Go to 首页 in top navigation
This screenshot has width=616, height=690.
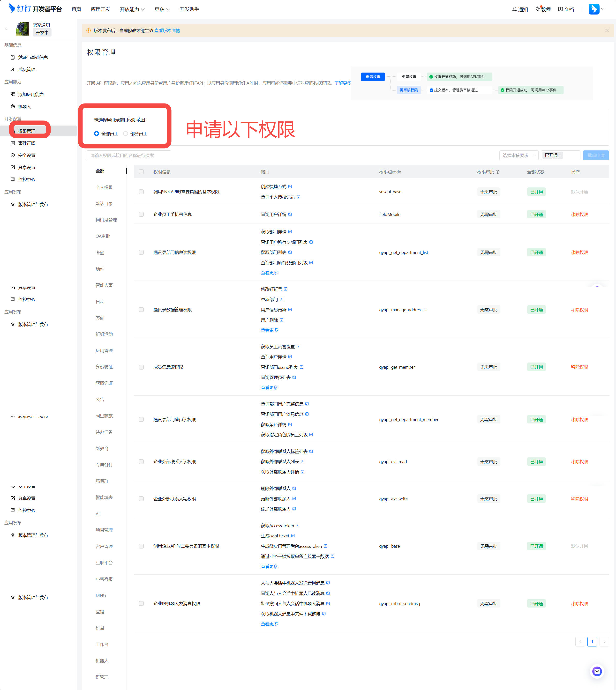[x=76, y=9]
